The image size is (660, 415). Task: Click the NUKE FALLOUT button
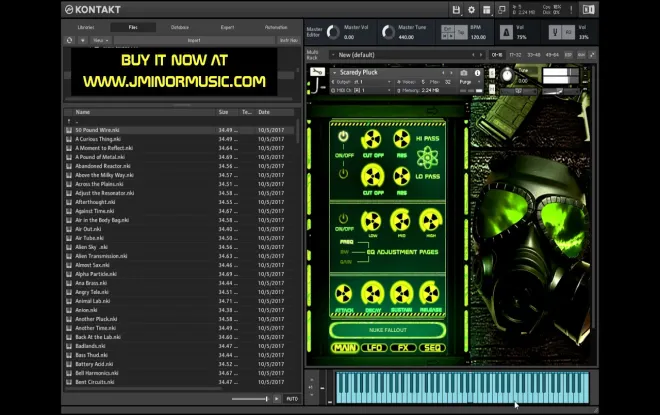387,330
